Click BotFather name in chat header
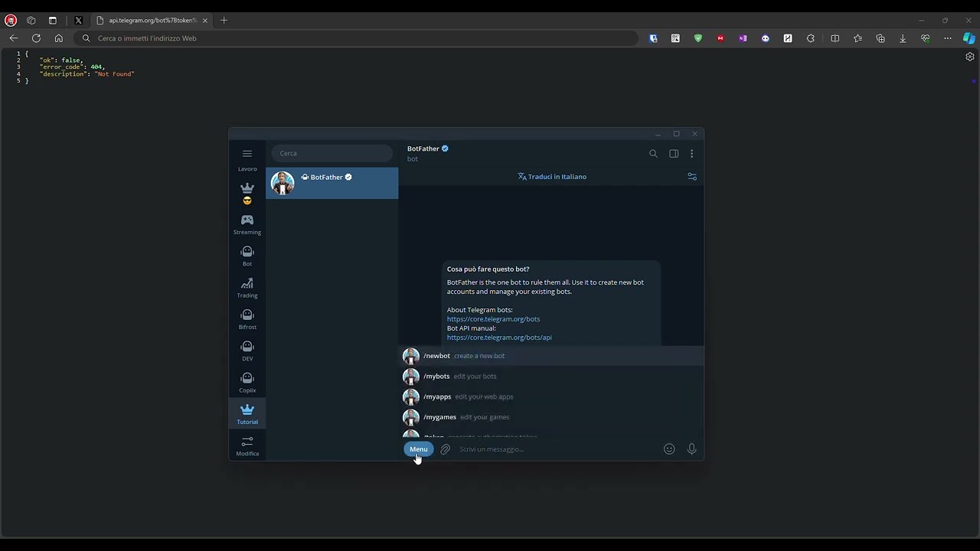This screenshot has width=980, height=551. 423,148
